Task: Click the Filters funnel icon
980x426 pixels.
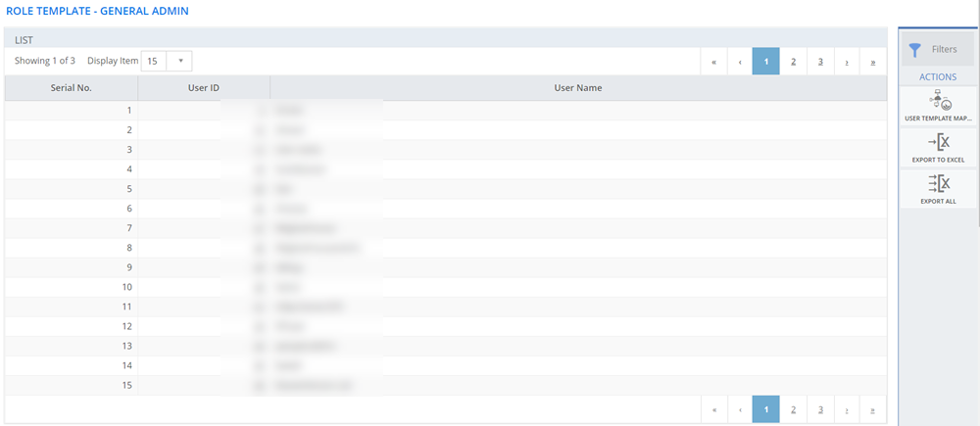Action: [915, 50]
